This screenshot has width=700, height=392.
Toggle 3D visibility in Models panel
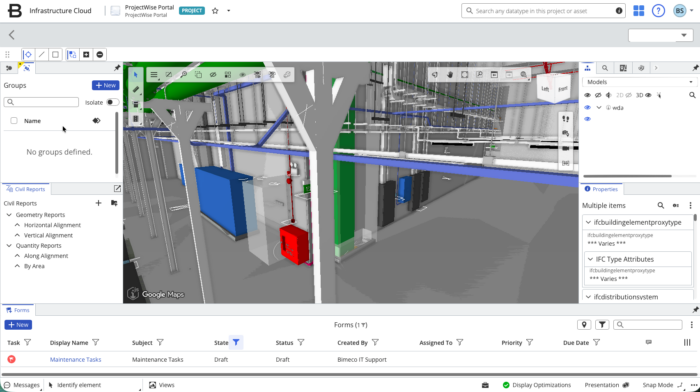pyautogui.click(x=644, y=95)
